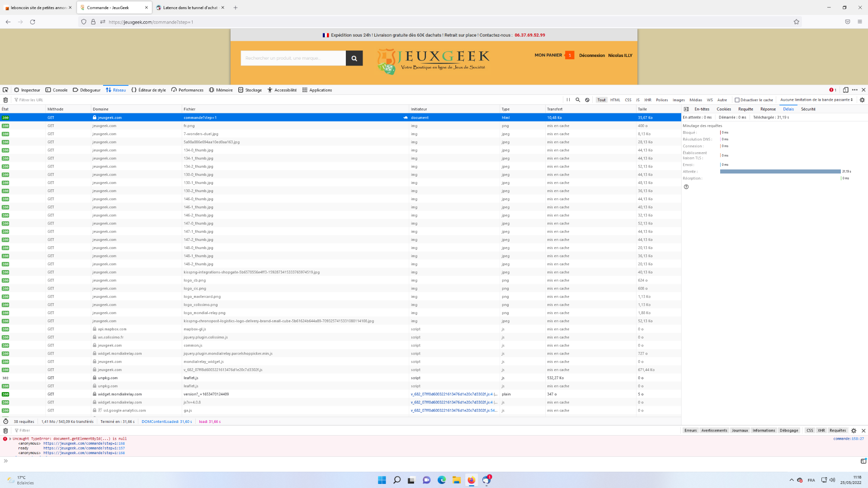This screenshot has width=868, height=488.
Task: Focus the Filtrer les URL field
Action: (287, 100)
